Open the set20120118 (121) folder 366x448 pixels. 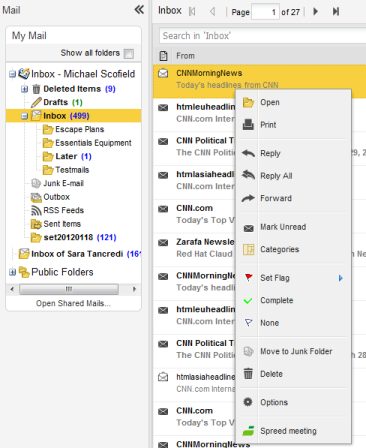[80, 237]
